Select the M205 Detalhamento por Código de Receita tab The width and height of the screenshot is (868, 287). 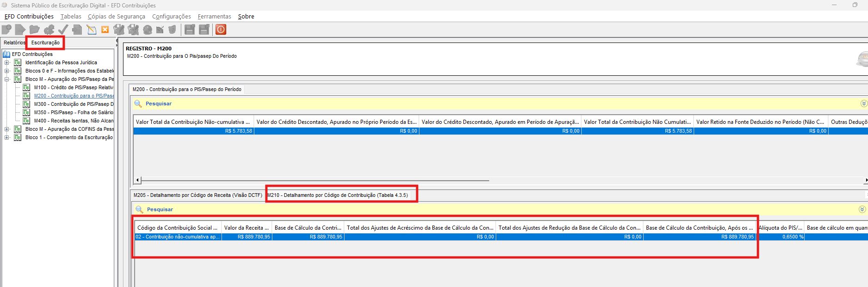point(198,195)
